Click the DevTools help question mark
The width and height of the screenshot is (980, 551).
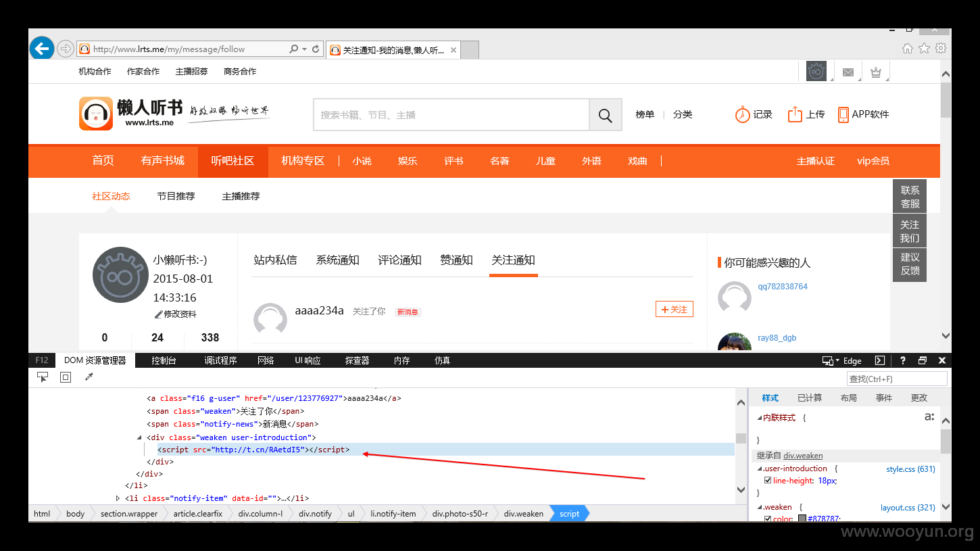pyautogui.click(x=903, y=360)
